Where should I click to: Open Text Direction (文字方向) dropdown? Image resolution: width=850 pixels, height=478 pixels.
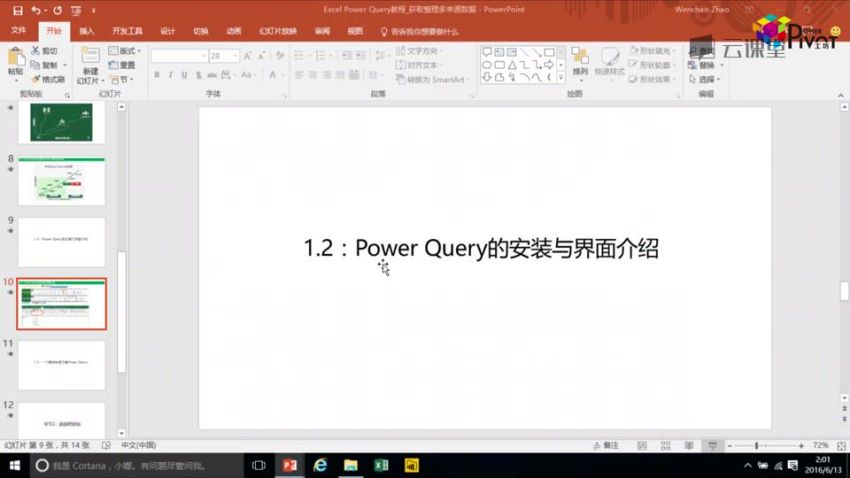[x=419, y=51]
